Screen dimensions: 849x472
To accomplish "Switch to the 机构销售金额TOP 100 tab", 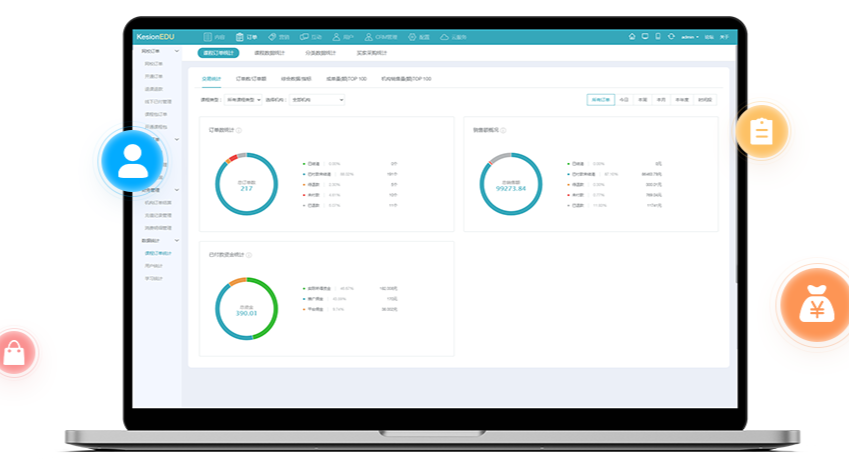I will click(406, 77).
